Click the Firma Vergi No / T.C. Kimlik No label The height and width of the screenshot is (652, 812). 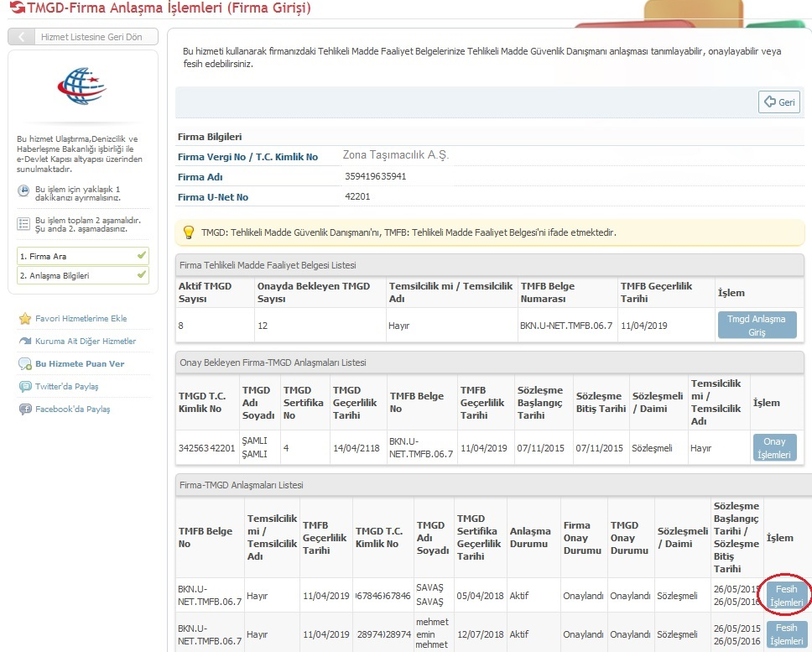click(x=247, y=157)
